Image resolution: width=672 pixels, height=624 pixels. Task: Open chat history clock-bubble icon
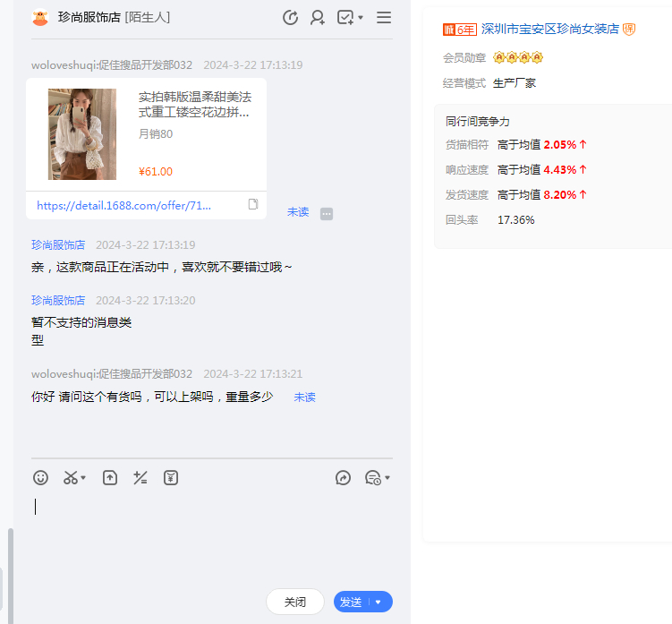373,478
